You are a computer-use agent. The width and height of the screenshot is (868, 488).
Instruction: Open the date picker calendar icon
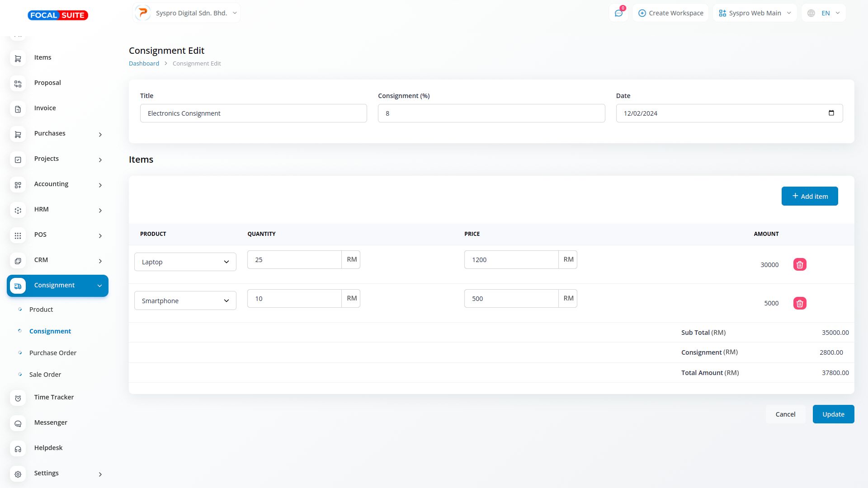831,113
